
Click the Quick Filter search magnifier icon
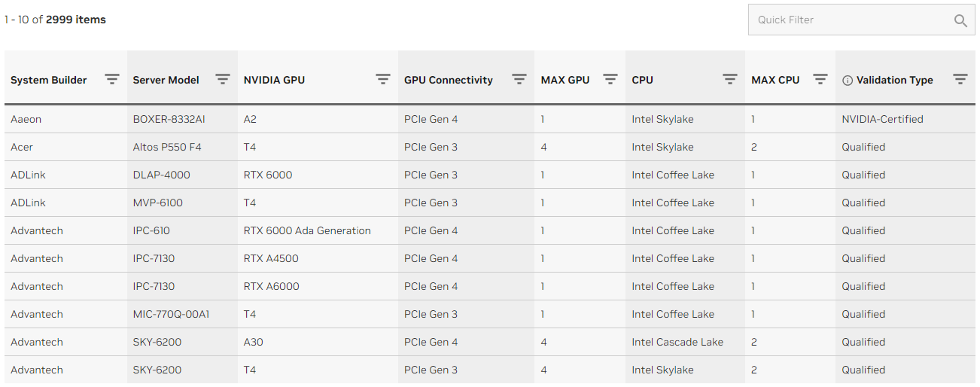click(x=960, y=20)
